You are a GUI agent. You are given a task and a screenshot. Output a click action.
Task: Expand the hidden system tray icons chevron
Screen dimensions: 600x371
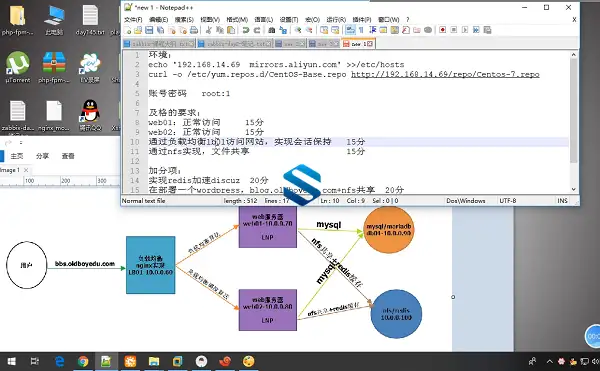tap(549, 361)
